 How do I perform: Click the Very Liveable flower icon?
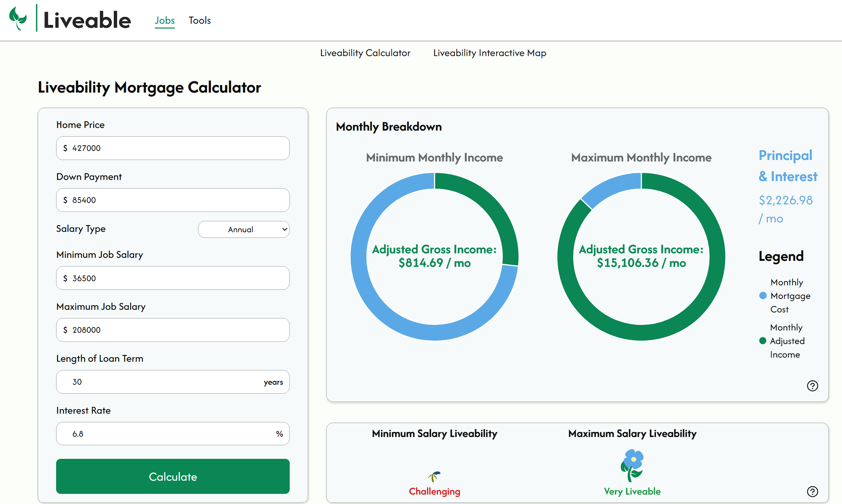tap(632, 465)
